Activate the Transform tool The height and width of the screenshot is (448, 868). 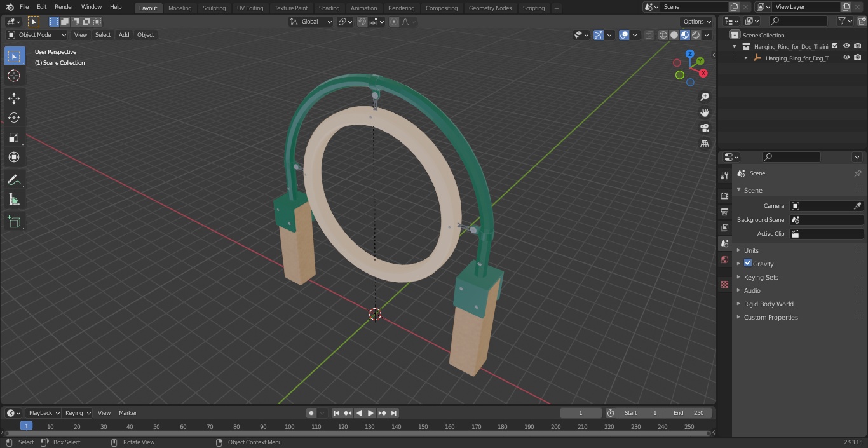pos(14,157)
